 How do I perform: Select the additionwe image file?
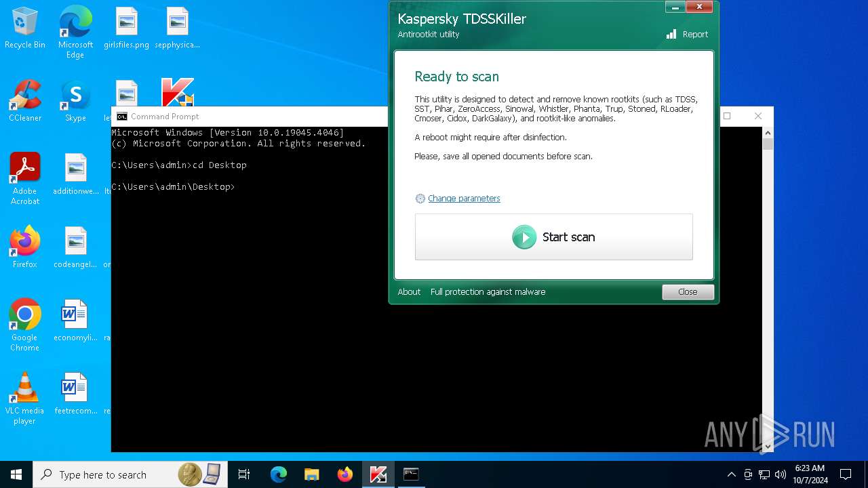(x=75, y=175)
